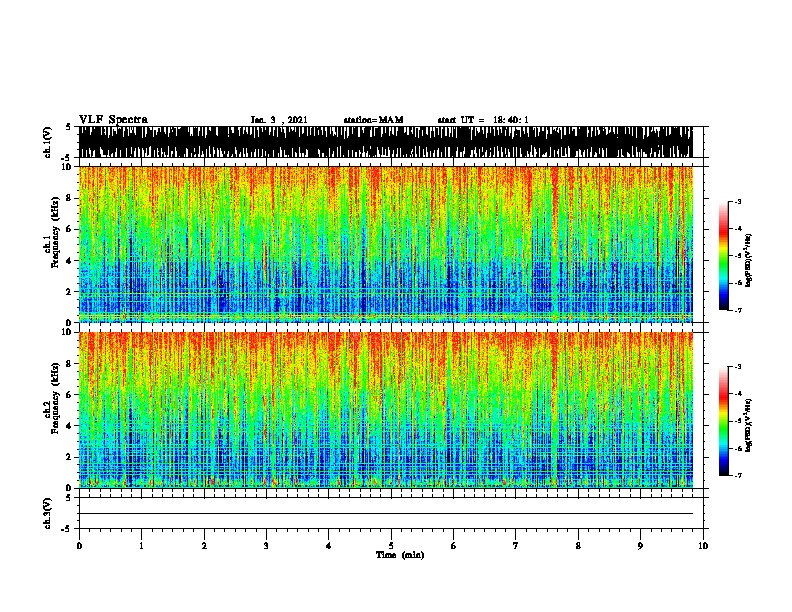Click time axis tick label "9"
This screenshot has width=792, height=612.
[x=640, y=546]
